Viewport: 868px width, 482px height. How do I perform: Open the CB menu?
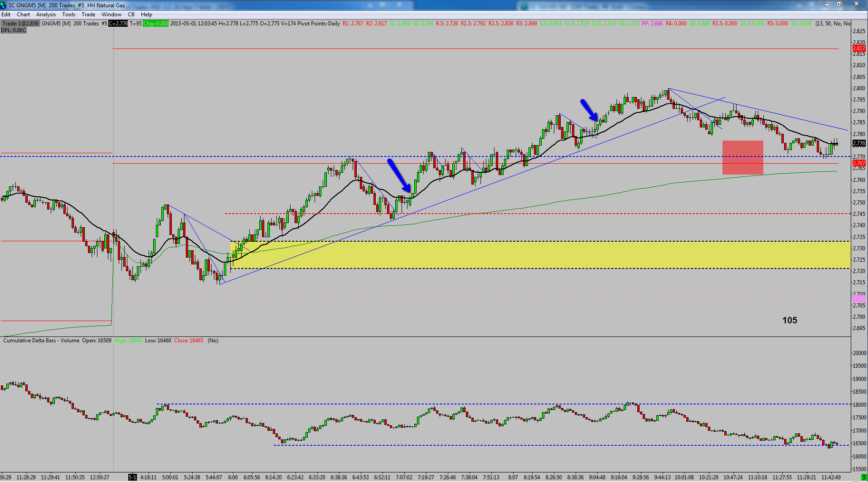(x=131, y=15)
